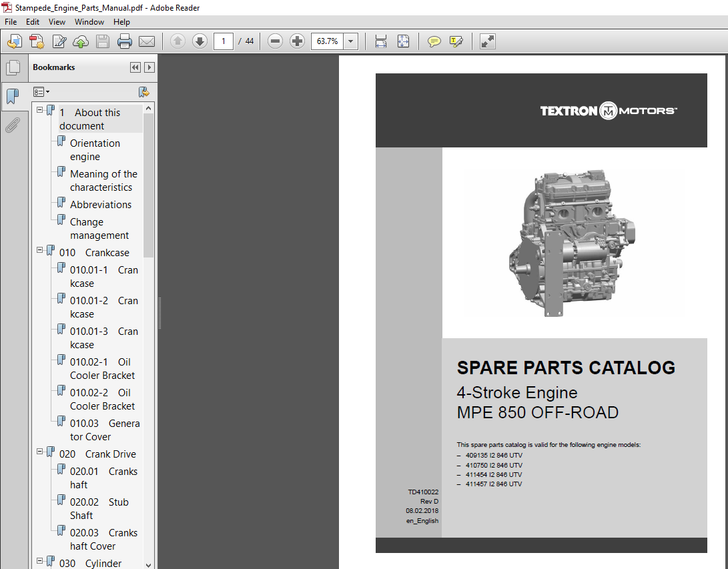The width and height of the screenshot is (728, 569).
Task: Open the File menu
Action: [x=11, y=22]
